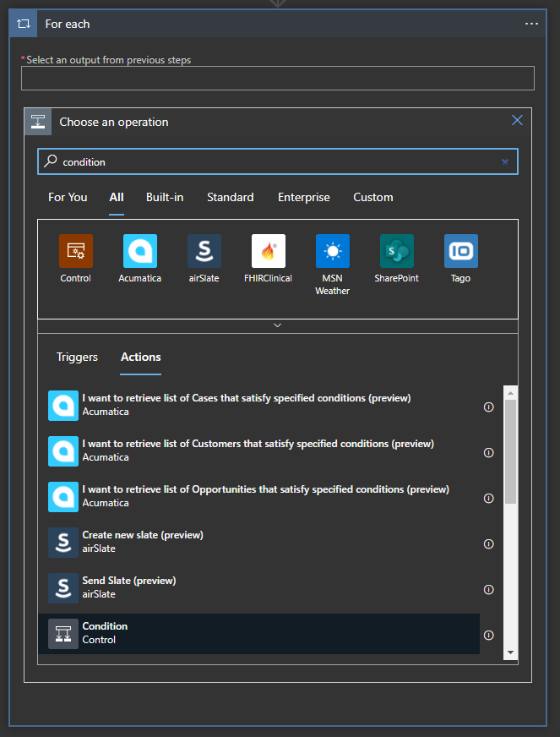Show info for retrieve Customers action

coord(488,453)
